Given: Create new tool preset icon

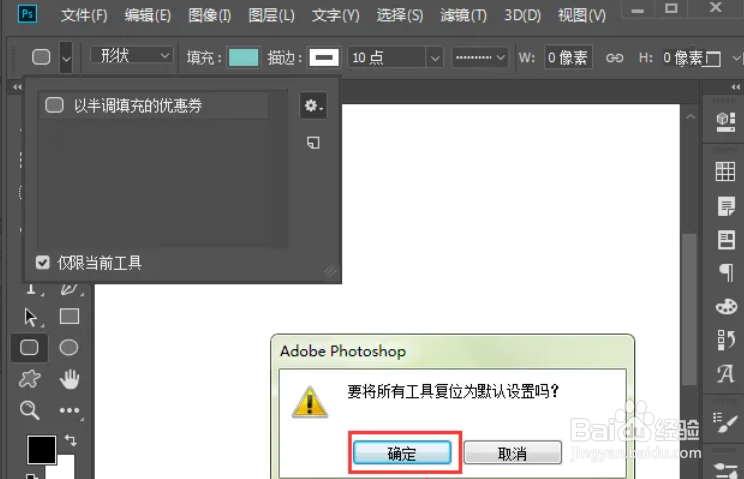Looking at the screenshot, I should (313, 142).
